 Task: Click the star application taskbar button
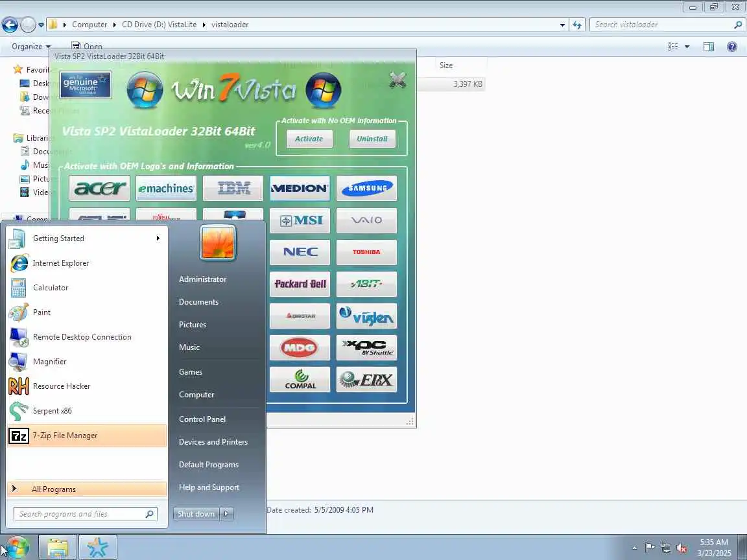tap(98, 548)
